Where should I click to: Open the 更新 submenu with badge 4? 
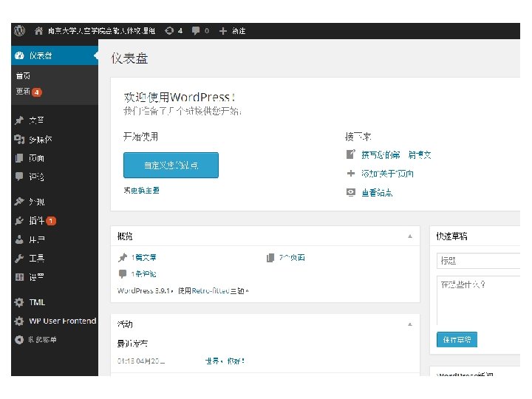pos(29,92)
